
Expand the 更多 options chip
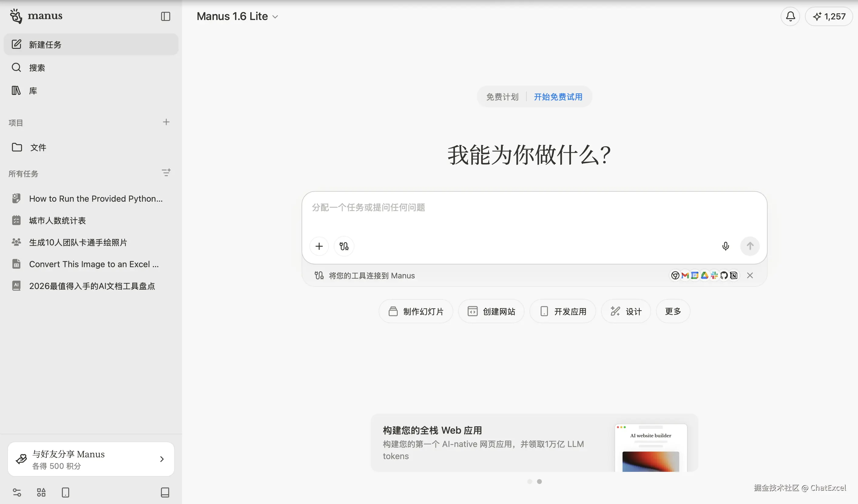[673, 311]
